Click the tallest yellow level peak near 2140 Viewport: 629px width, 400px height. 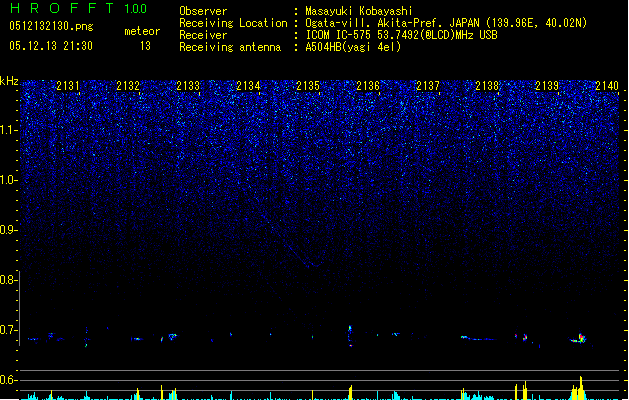point(581,388)
